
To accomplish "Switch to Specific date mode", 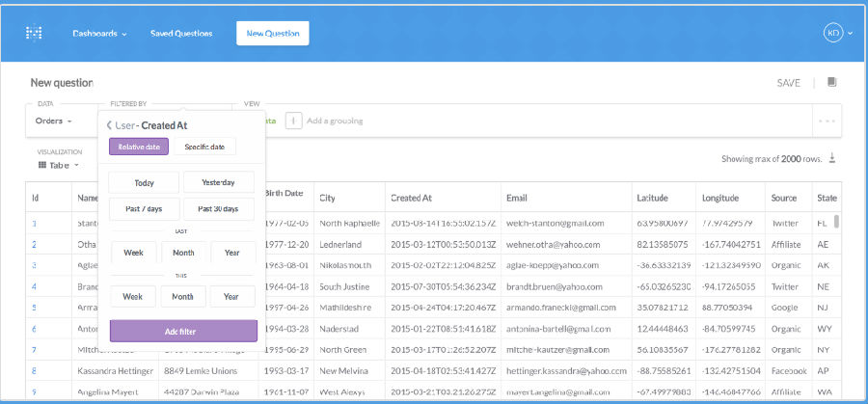I will 203,147.
